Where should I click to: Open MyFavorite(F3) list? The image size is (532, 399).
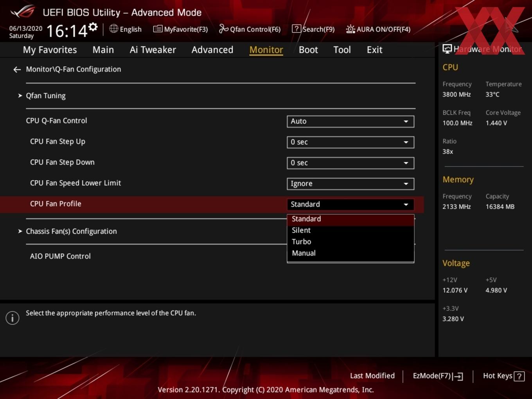[x=180, y=29]
